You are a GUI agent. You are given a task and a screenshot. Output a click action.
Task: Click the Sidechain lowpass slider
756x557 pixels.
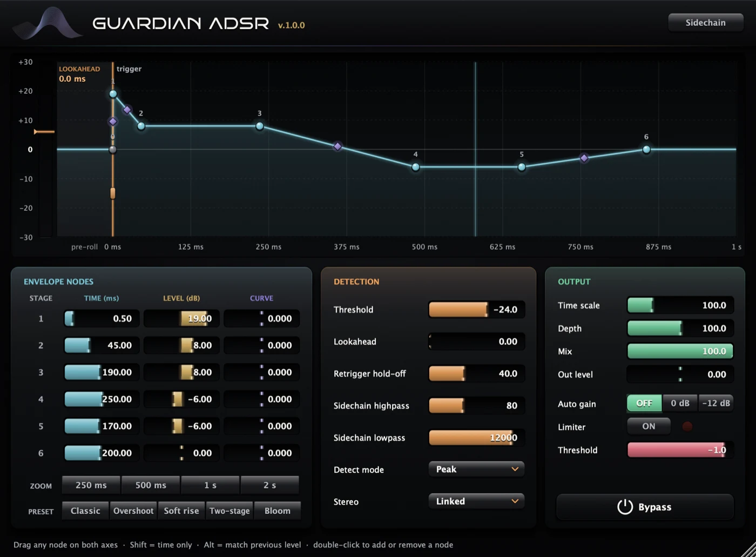pos(476,438)
